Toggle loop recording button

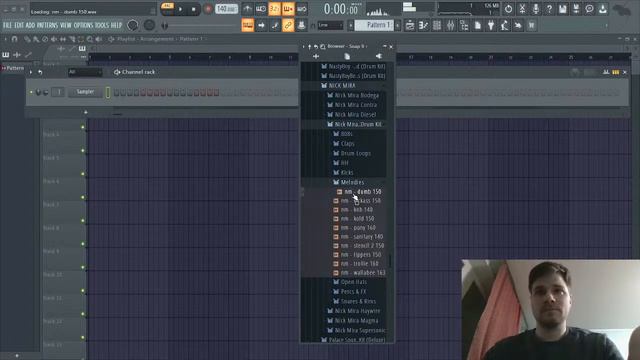click(302, 9)
